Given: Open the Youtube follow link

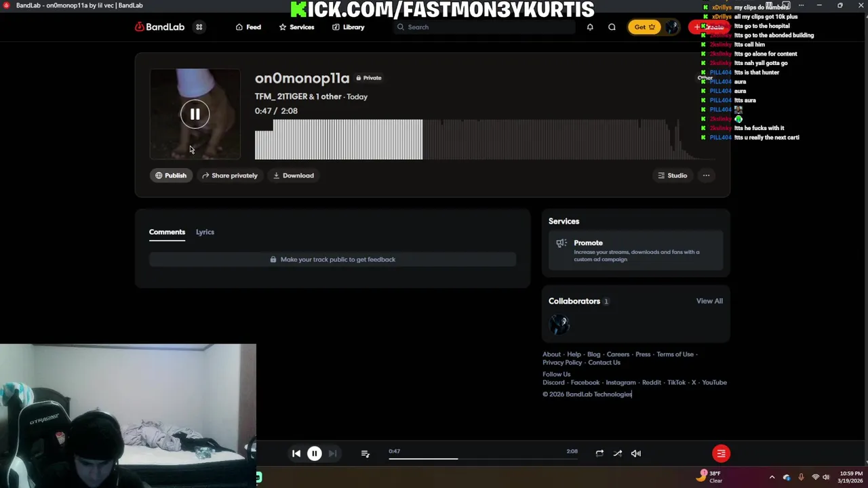Looking at the screenshot, I should [x=714, y=382].
